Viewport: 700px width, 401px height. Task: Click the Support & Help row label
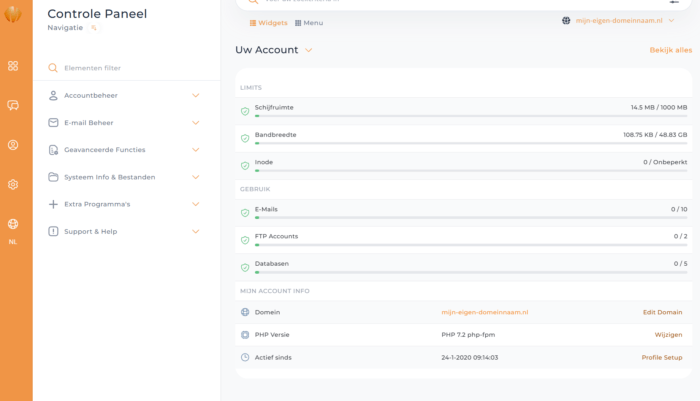[91, 231]
